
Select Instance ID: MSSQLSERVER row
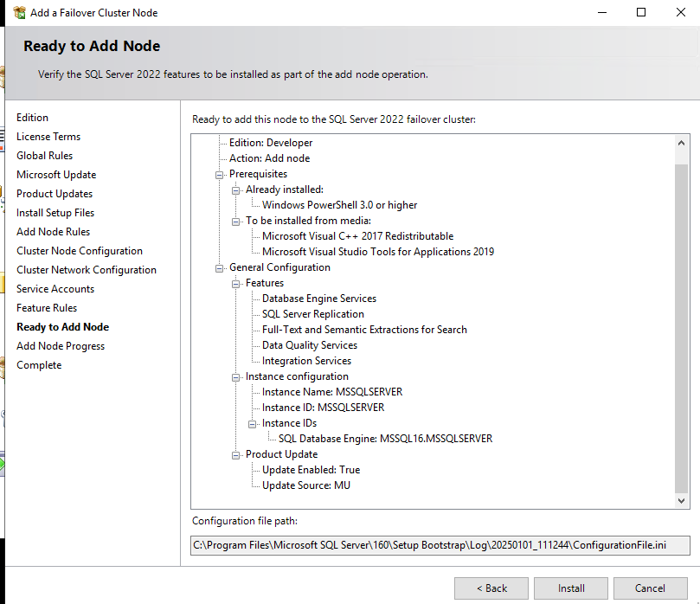323,408
